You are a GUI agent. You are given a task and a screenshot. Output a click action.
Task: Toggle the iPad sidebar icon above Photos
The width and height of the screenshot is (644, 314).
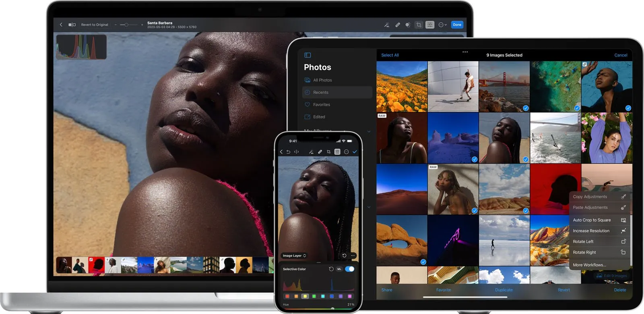pos(308,55)
